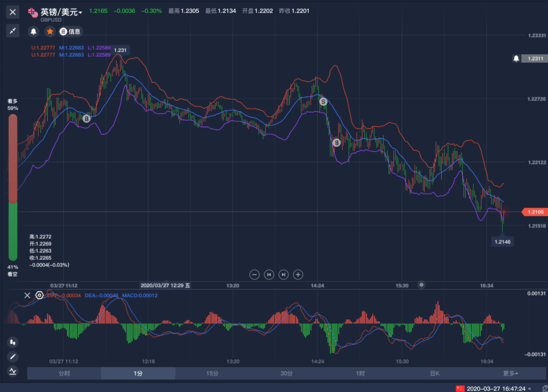Step chart backward with the previous icon
This screenshot has width=548, height=392.
click(269, 275)
